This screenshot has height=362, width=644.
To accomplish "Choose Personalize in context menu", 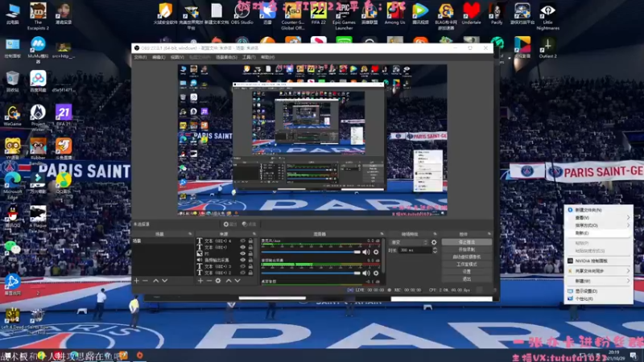I will point(598,298).
